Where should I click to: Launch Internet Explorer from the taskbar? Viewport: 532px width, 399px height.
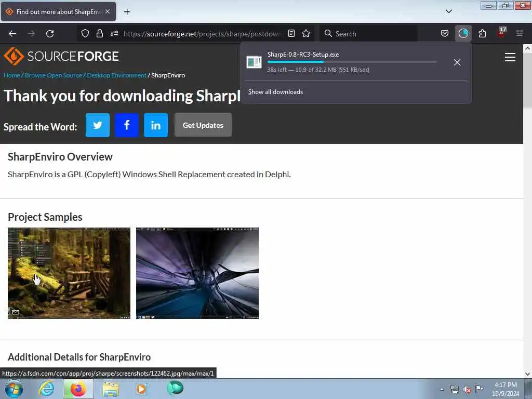(46, 389)
